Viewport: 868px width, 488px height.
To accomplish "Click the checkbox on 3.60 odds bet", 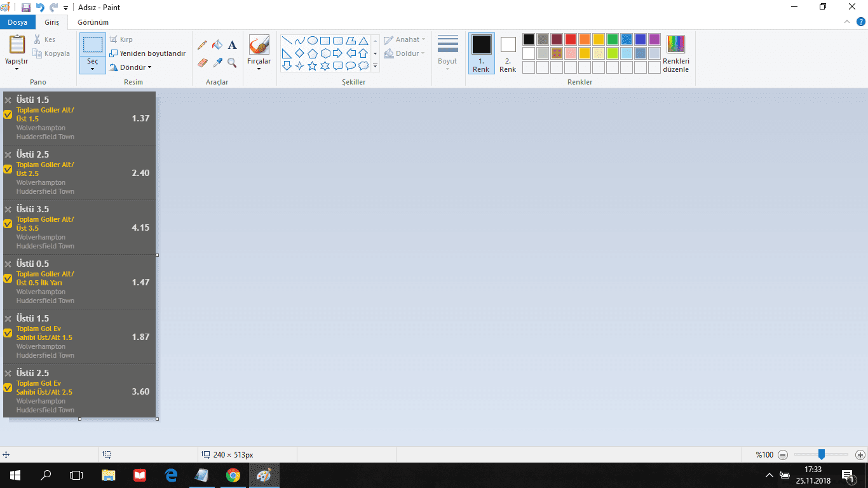I will pos(8,388).
